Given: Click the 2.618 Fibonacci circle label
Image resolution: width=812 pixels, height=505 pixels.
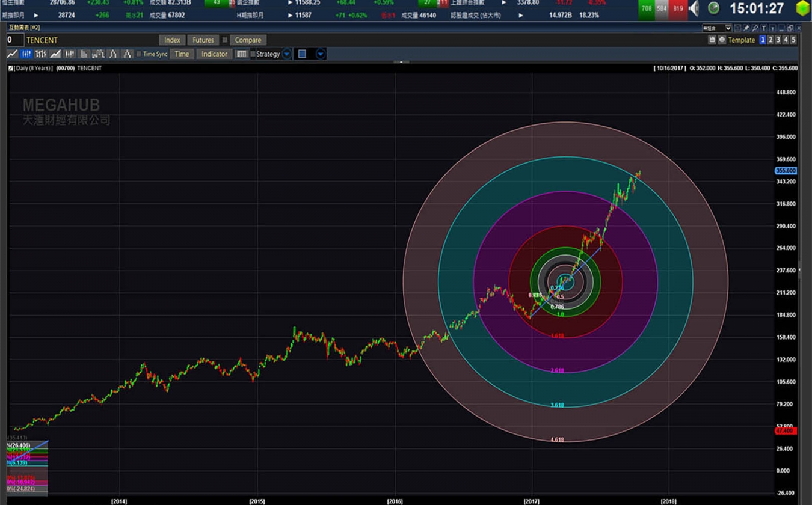Looking at the screenshot, I should 557,370.
